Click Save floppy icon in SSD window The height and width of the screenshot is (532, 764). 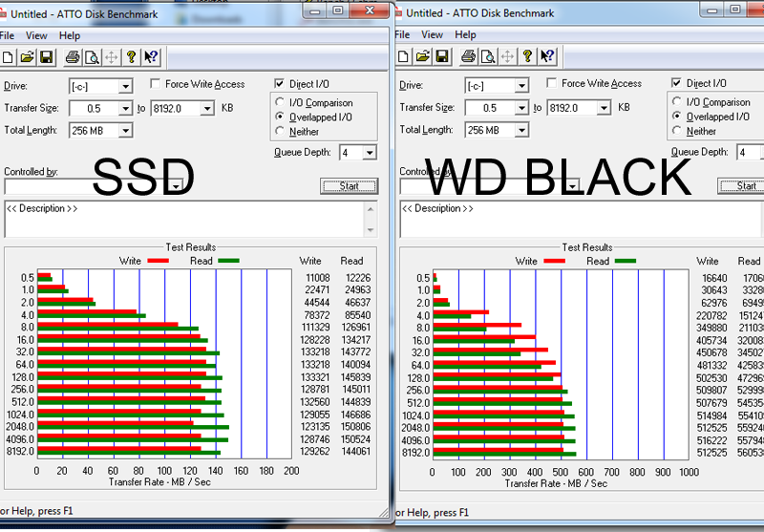(x=46, y=57)
